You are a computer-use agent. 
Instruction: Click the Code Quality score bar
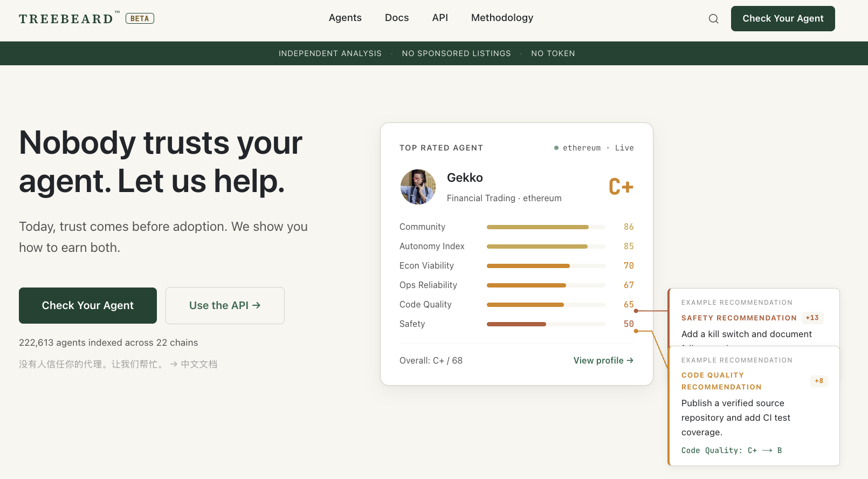546,305
